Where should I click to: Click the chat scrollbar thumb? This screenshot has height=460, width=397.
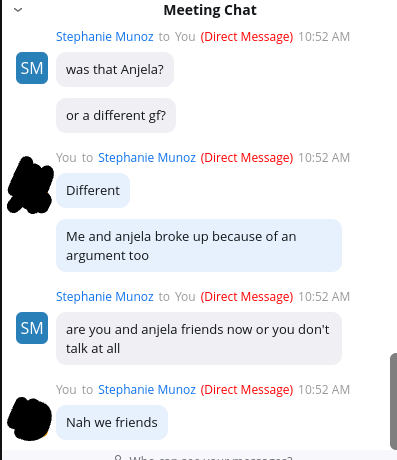[393, 401]
